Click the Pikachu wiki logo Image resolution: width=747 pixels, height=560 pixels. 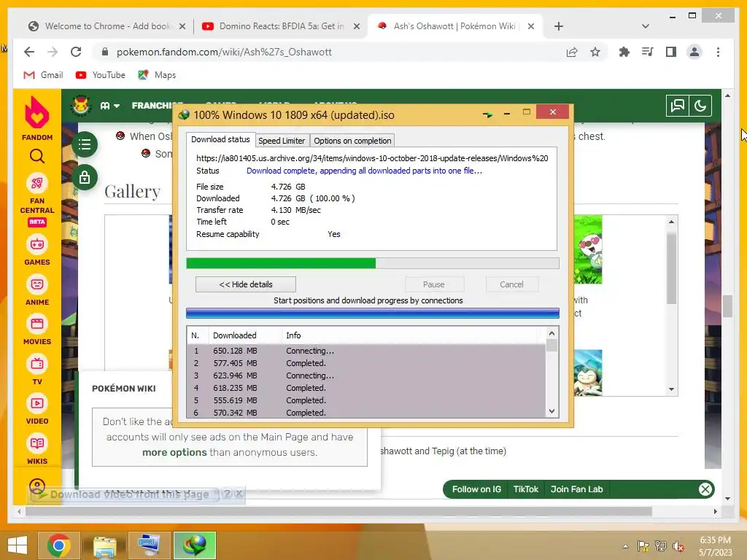click(81, 105)
